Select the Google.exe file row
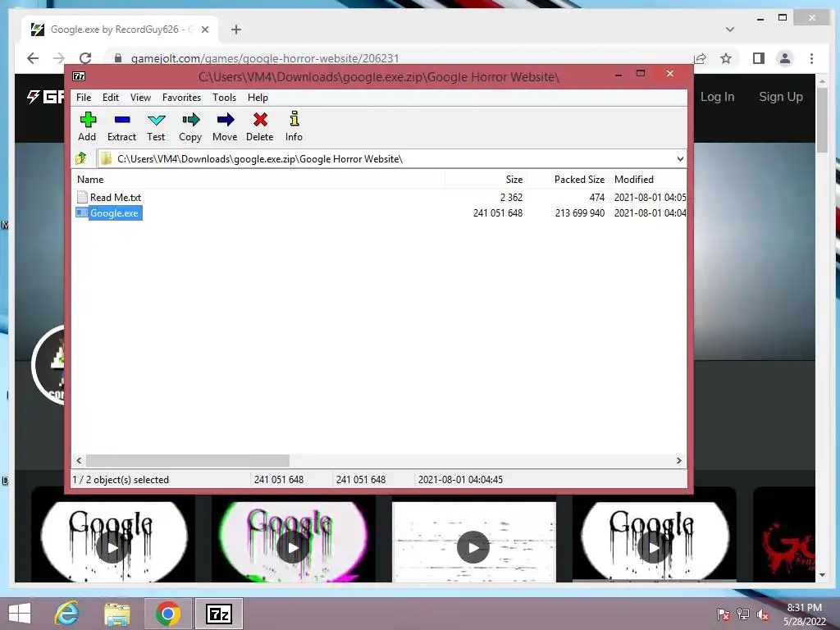 click(x=381, y=213)
